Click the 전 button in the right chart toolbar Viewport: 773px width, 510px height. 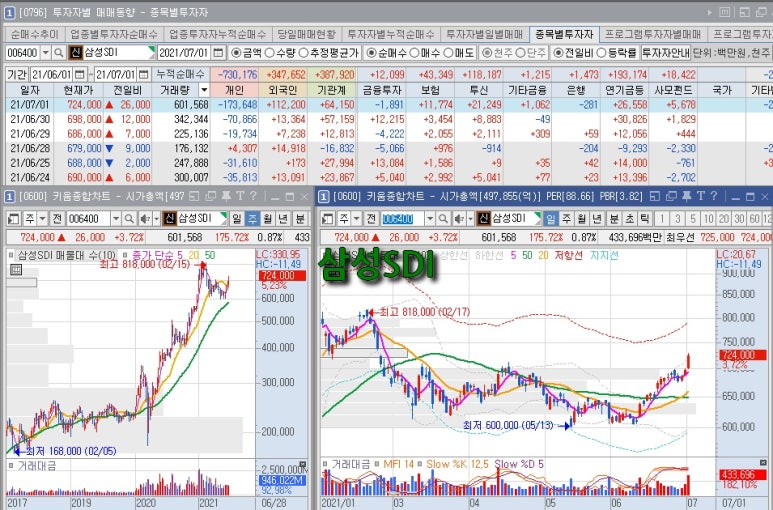coord(371,218)
